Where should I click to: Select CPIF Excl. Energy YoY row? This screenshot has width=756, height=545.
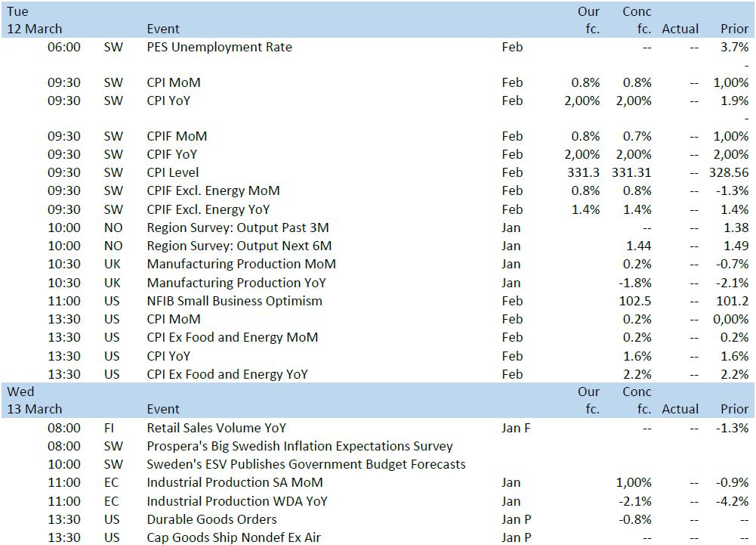pyautogui.click(x=208, y=209)
